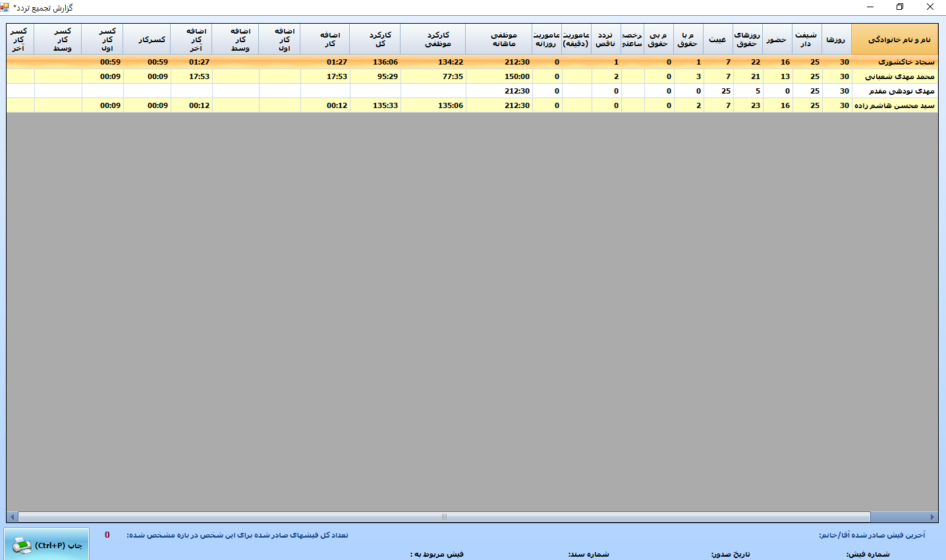This screenshot has height=560, width=946.
Task: Select the row for سید محسن هاشم زاده
Action: coord(894,105)
